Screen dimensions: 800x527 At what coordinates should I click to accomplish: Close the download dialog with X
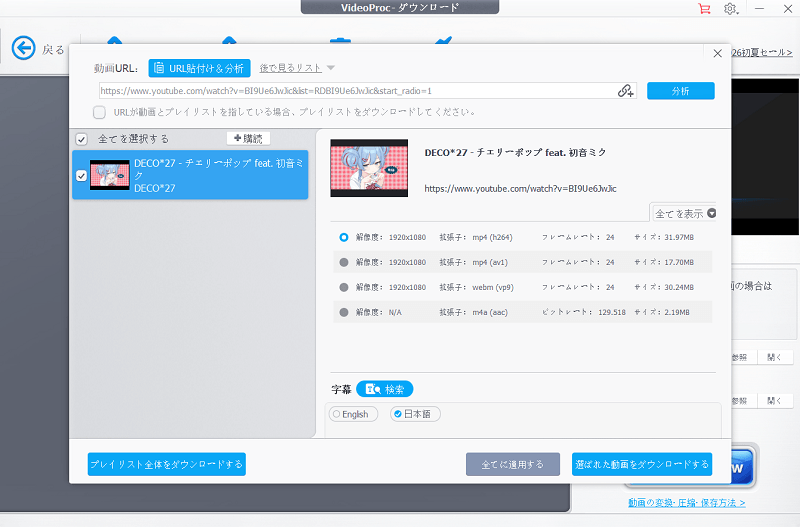717,54
